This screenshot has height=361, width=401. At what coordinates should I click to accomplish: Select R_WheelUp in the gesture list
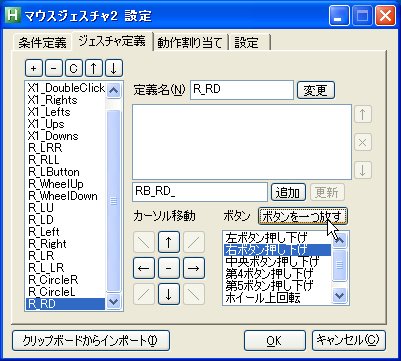pos(66,184)
